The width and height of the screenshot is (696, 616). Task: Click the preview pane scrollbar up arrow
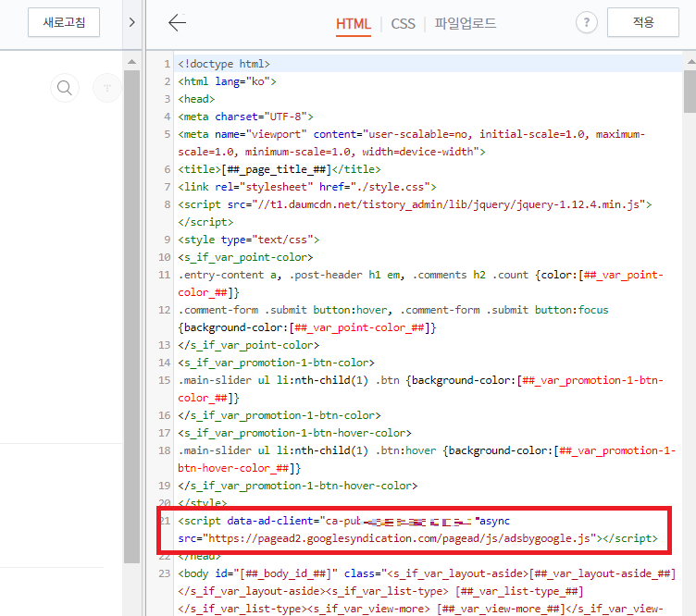pyautogui.click(x=131, y=62)
